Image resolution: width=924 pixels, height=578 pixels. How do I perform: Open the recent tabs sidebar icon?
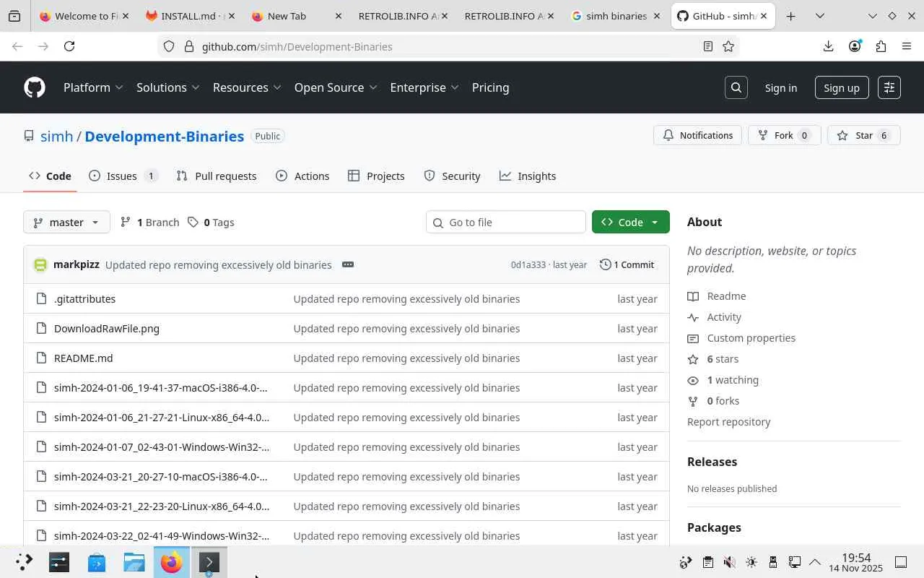[x=14, y=16]
